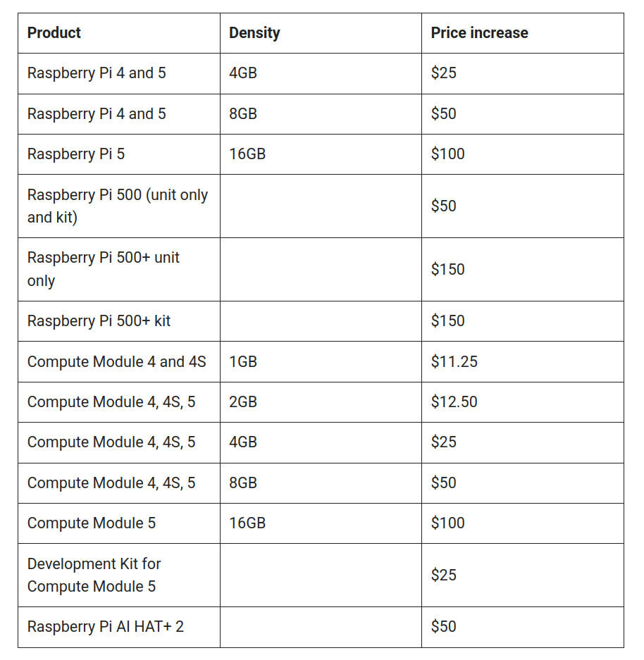This screenshot has width=644, height=660.
Task: Click the "Price increase" column header
Action: pyautogui.click(x=479, y=33)
